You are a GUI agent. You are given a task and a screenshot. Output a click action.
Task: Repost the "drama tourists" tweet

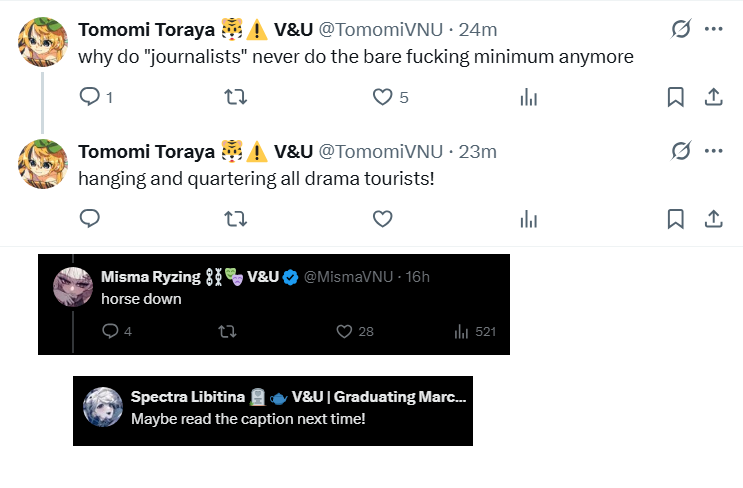pos(235,218)
